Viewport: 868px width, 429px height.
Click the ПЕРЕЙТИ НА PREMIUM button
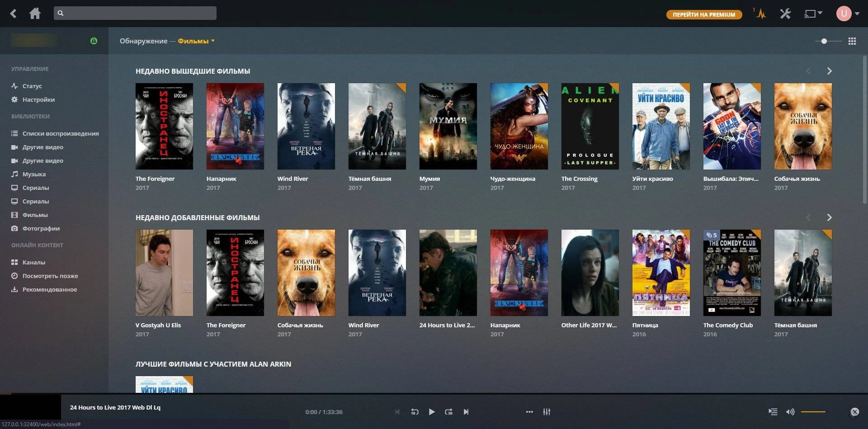click(x=704, y=14)
